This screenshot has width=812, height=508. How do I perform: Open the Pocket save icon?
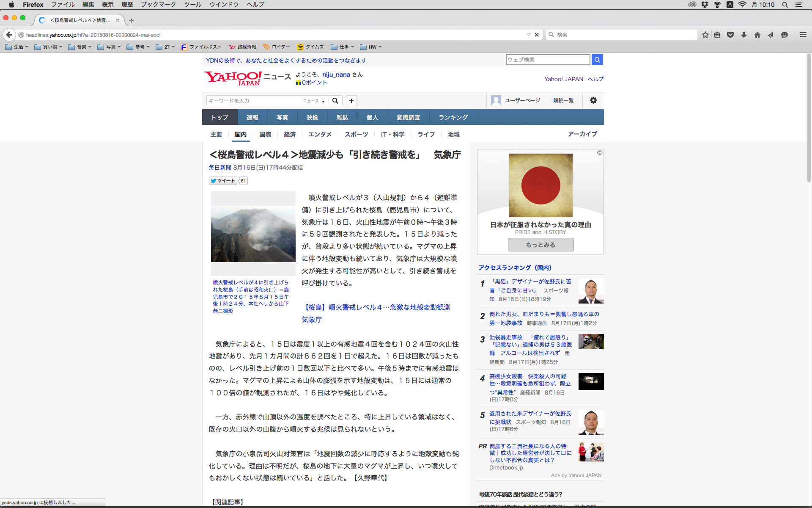730,35
